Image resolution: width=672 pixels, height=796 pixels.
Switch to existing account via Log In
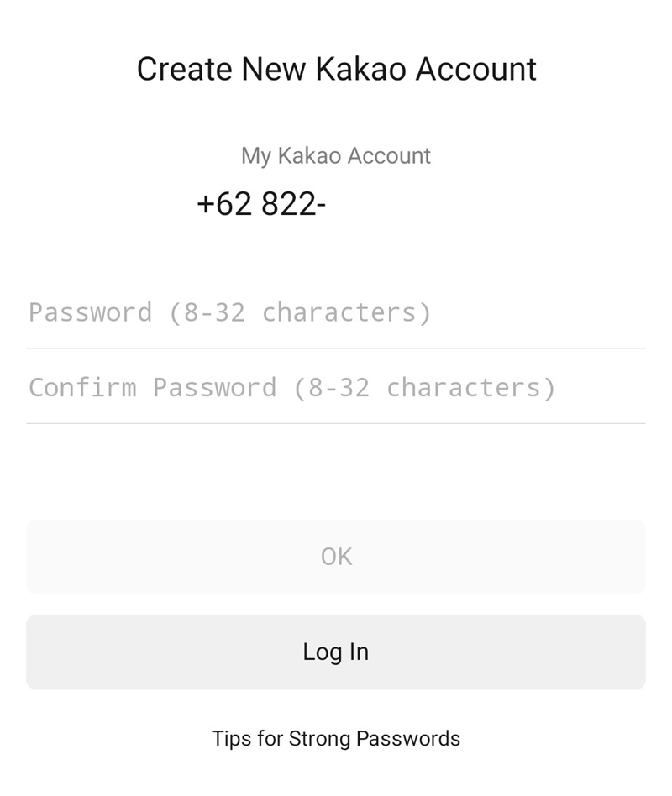[x=336, y=652]
